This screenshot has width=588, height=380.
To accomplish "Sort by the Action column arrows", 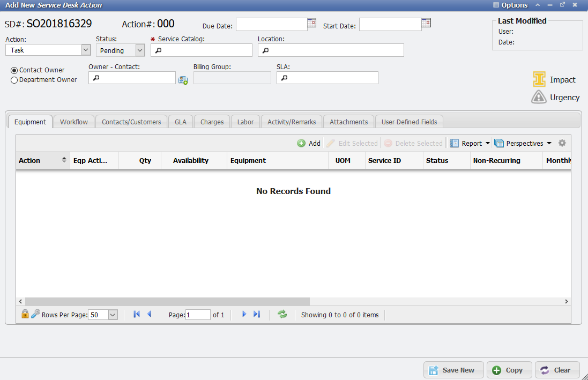I will 64,160.
